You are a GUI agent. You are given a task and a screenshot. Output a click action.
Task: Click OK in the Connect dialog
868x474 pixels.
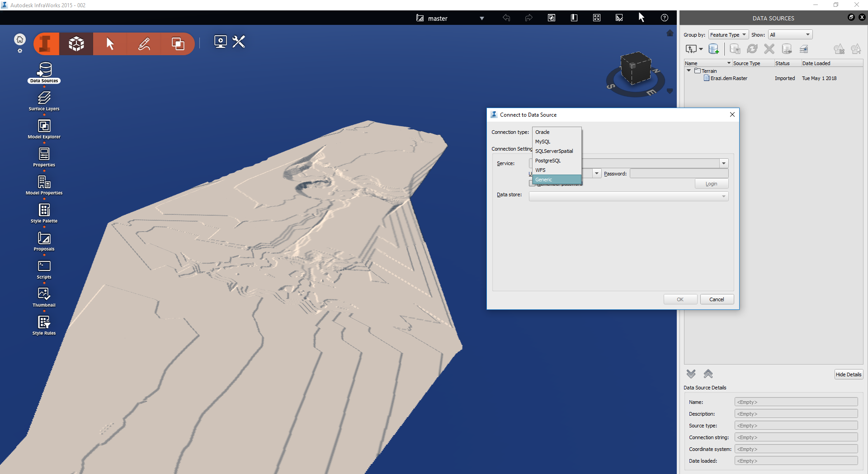coord(680,299)
